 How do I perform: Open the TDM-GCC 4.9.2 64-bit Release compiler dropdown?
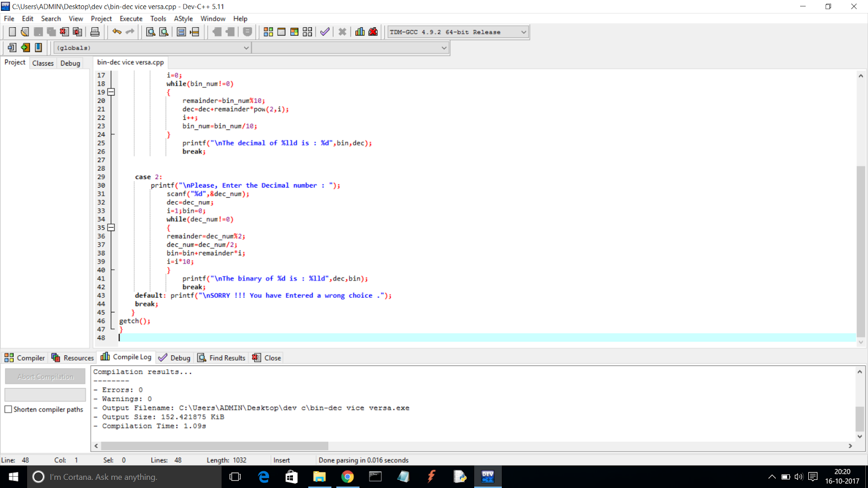click(522, 31)
